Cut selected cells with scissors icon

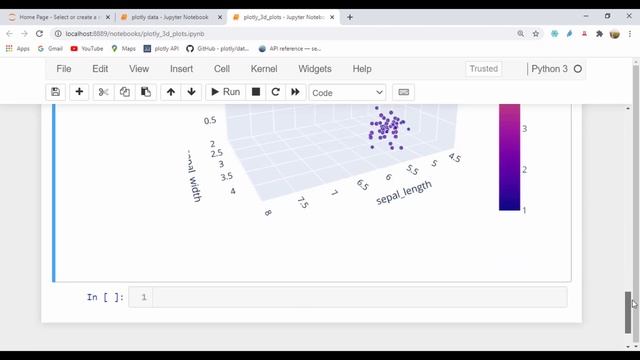coord(104,92)
